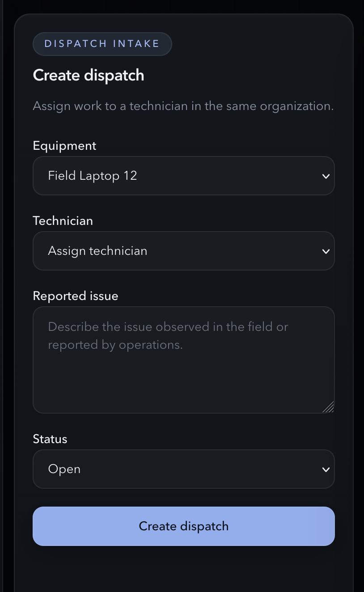Screen dimensions: 364x592
Task: Click the textarea resize handle
Action: coord(329,407)
